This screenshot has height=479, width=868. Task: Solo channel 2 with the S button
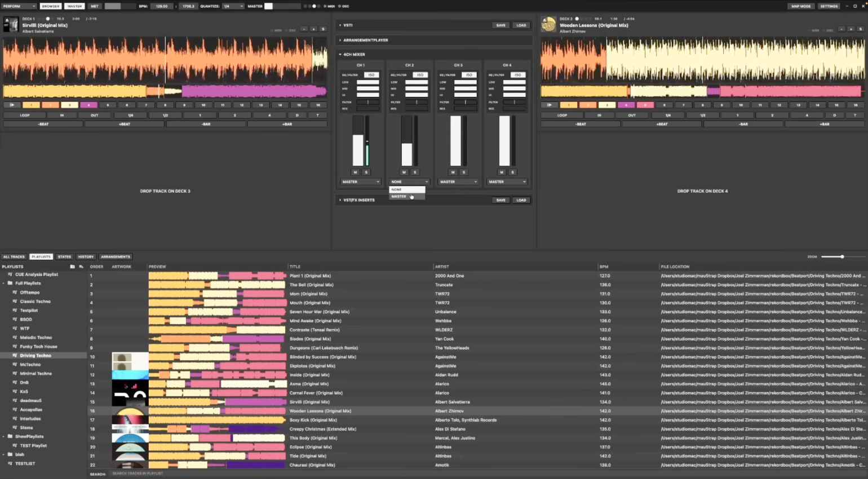pos(415,172)
